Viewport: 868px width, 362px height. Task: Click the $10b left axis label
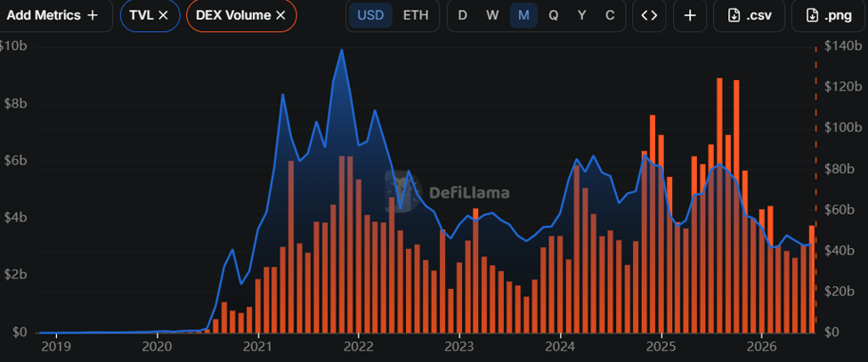pos(12,46)
